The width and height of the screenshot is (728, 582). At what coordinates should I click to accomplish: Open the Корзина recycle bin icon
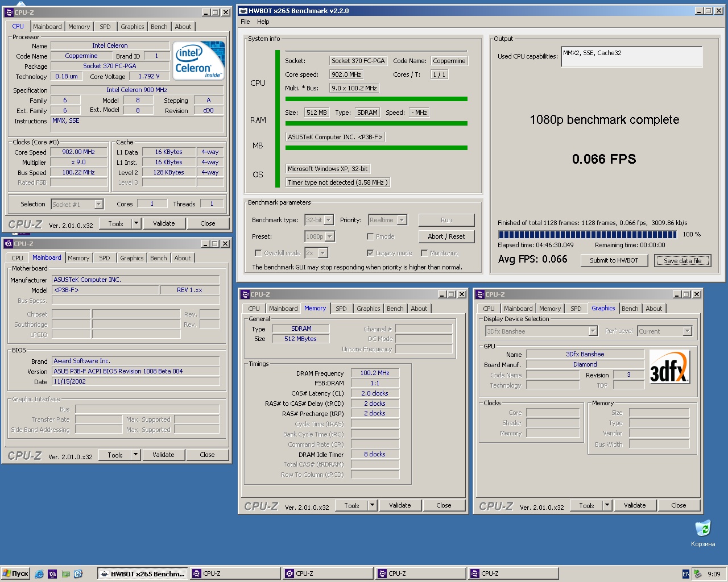click(x=703, y=533)
